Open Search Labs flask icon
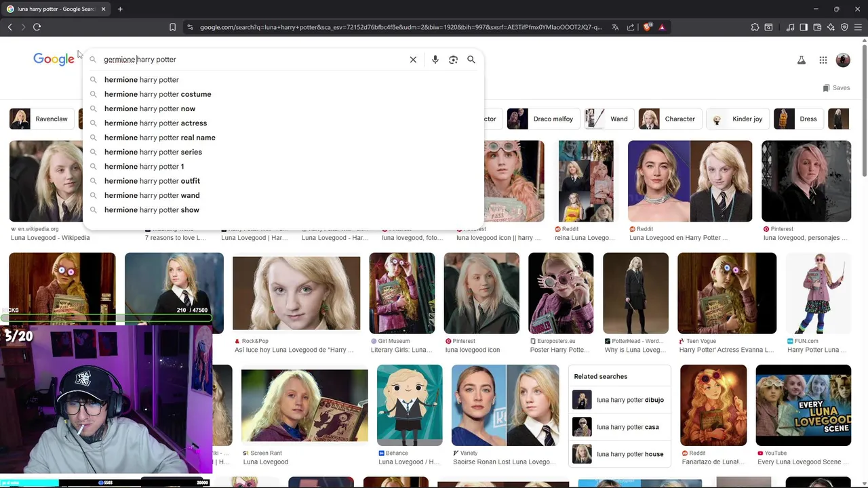 pos(802,60)
